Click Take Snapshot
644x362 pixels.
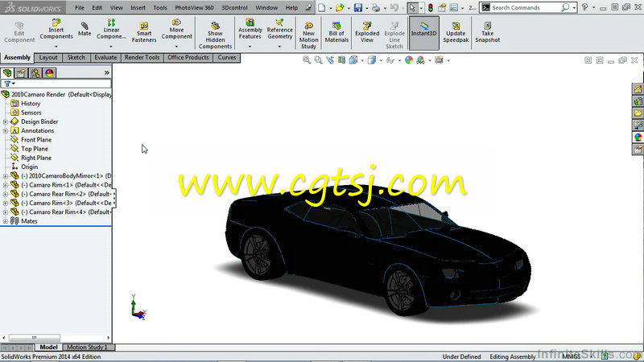[x=488, y=32]
